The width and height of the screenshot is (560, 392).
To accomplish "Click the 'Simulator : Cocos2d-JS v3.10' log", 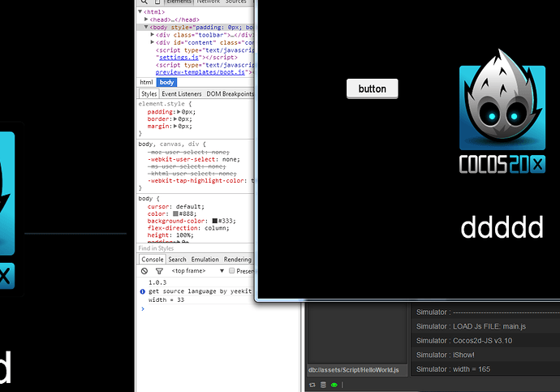I will [464, 341].
